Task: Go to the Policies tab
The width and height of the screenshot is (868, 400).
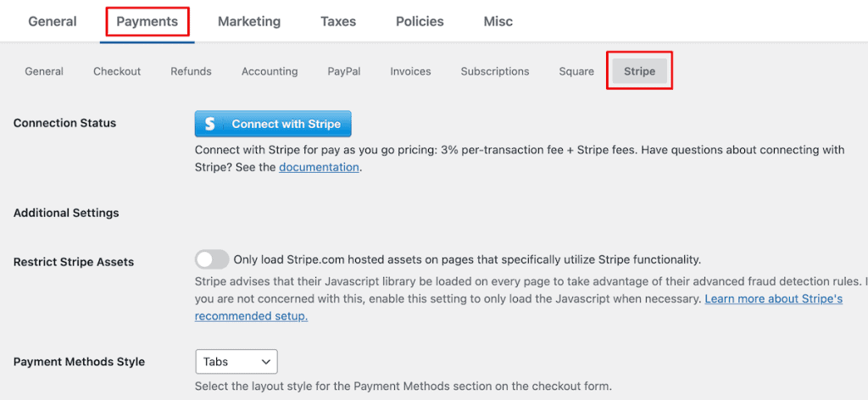Action: (x=420, y=21)
